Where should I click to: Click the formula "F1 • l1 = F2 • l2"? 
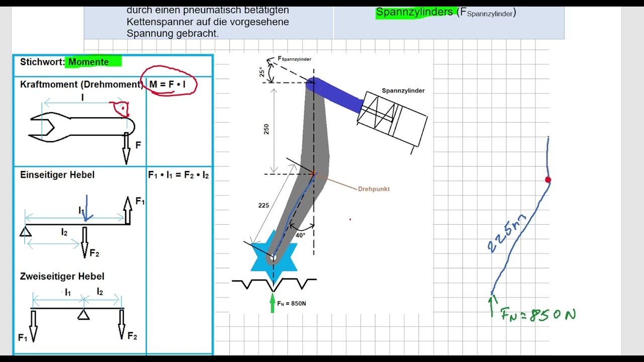[179, 175]
